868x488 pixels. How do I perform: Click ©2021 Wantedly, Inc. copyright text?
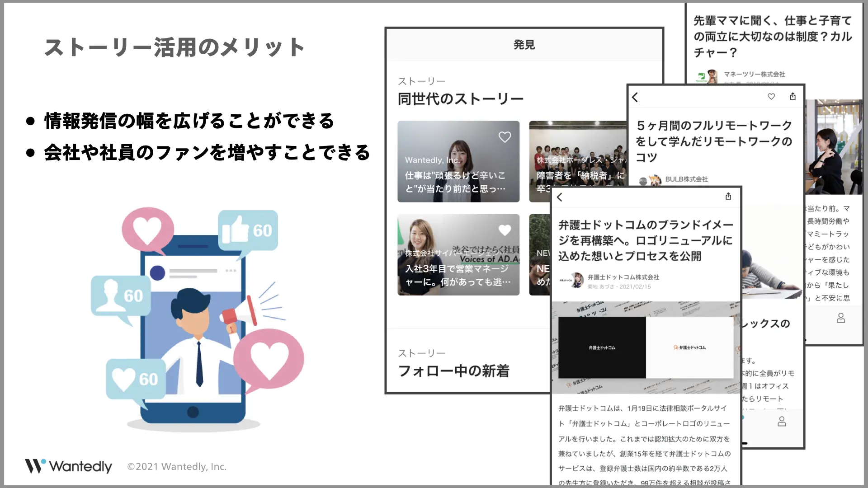[177, 467]
